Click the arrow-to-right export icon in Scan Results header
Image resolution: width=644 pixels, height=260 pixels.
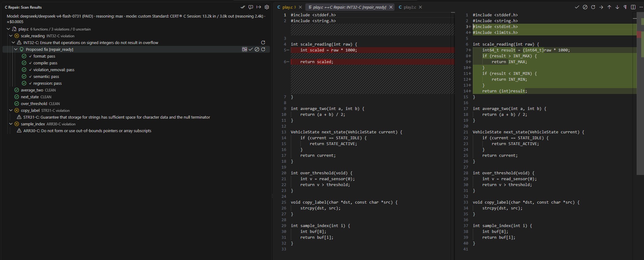[259, 7]
